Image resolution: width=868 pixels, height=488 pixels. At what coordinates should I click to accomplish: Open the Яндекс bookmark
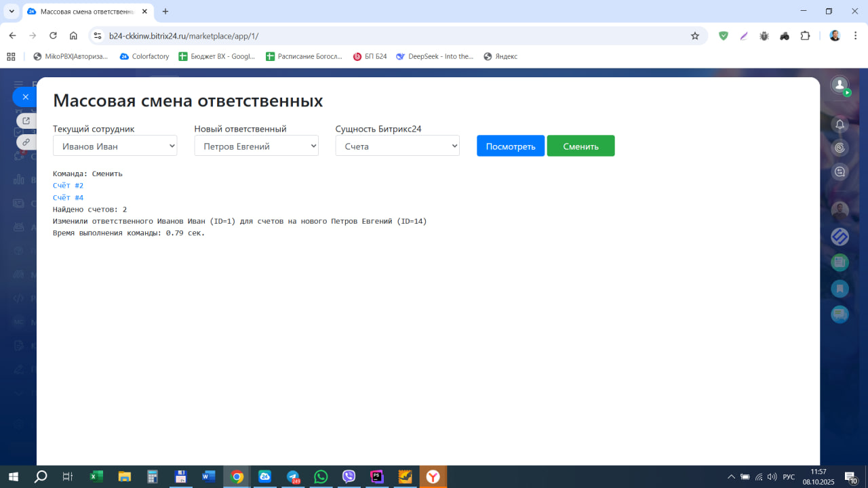point(500,56)
